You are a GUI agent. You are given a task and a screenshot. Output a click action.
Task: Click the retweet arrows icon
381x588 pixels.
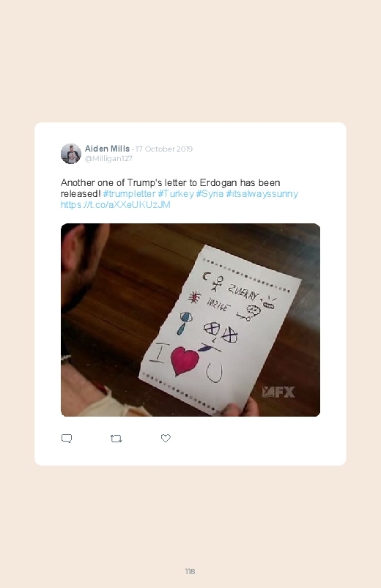point(116,439)
